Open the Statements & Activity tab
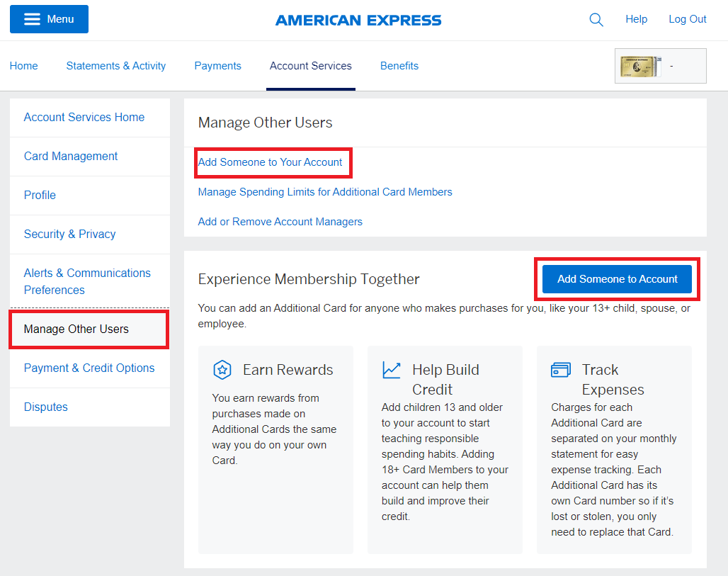This screenshot has width=728, height=576. point(115,66)
